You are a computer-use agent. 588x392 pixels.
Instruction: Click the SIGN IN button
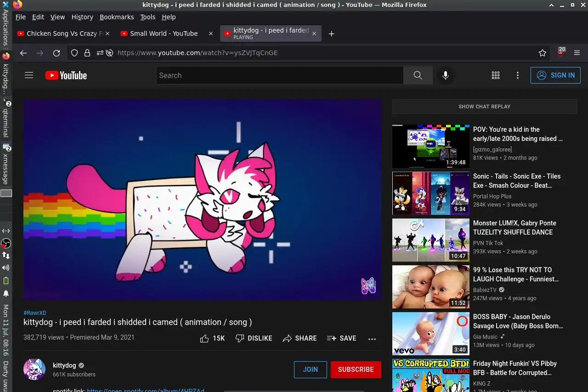coord(555,75)
